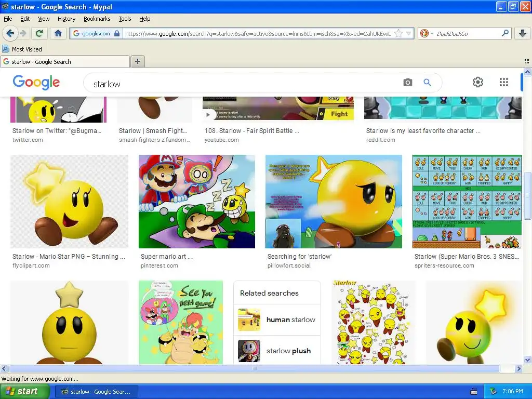
Task: Select related search human starlow
Action: (277, 320)
